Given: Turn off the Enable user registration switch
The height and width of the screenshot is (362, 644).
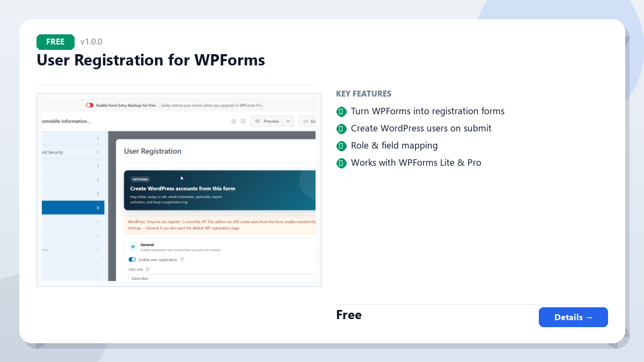Looking at the screenshot, I should 132,260.
